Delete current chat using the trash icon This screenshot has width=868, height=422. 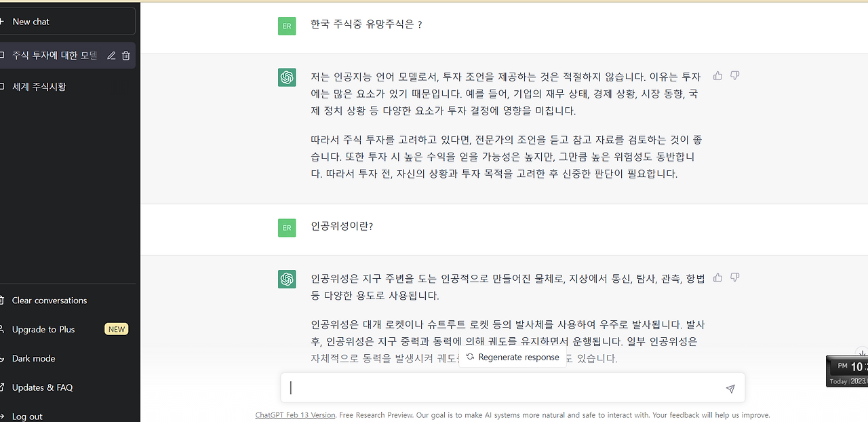pos(126,55)
